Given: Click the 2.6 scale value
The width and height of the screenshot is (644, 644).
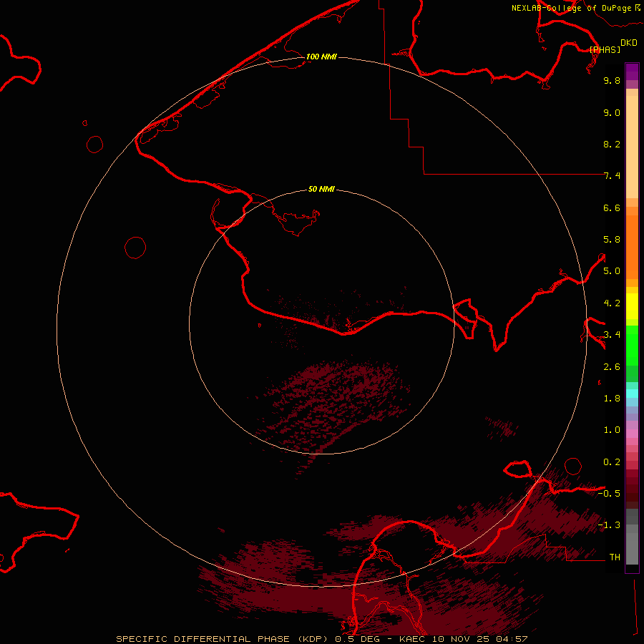Looking at the screenshot, I should (612, 367).
